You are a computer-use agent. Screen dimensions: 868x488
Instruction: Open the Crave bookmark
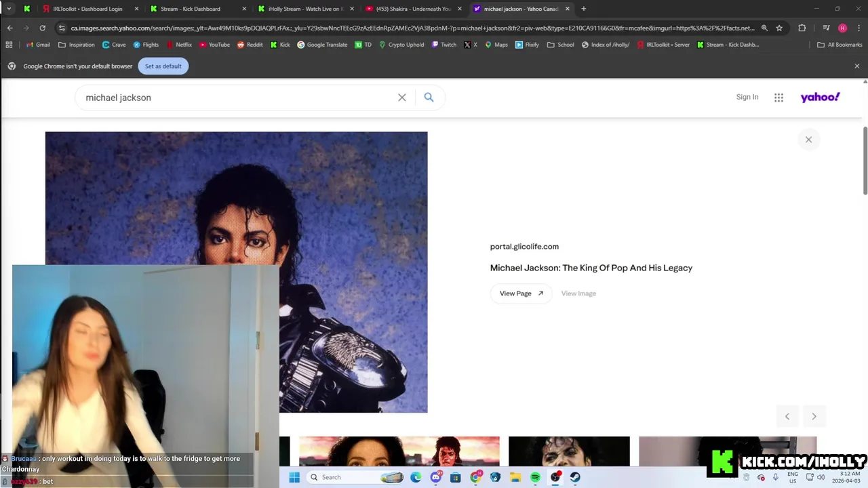[114, 45]
